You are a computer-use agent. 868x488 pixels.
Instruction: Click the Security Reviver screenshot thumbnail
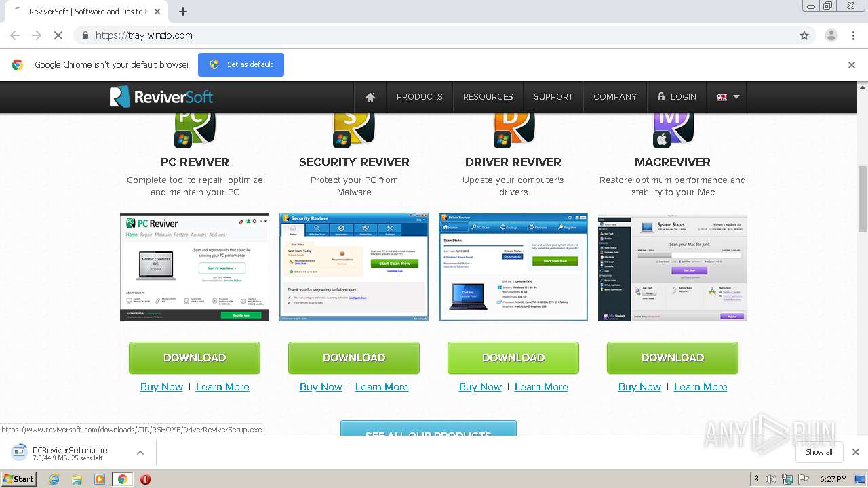click(354, 267)
